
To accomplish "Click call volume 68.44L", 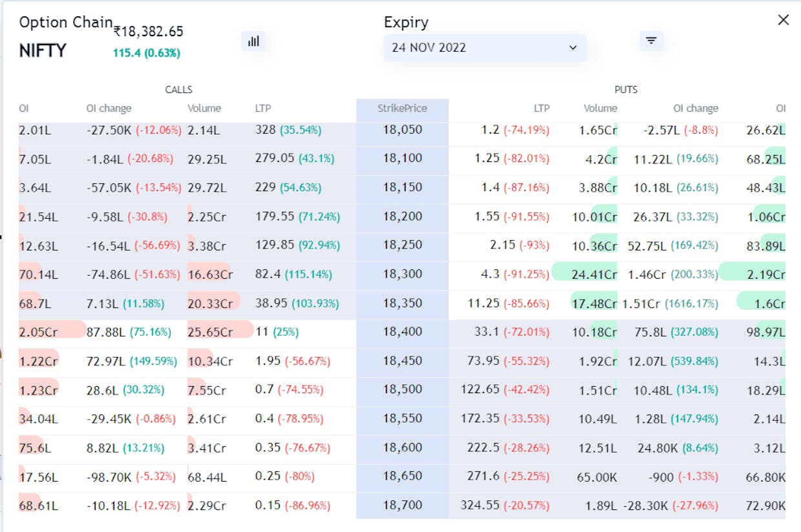I will pos(207,476).
